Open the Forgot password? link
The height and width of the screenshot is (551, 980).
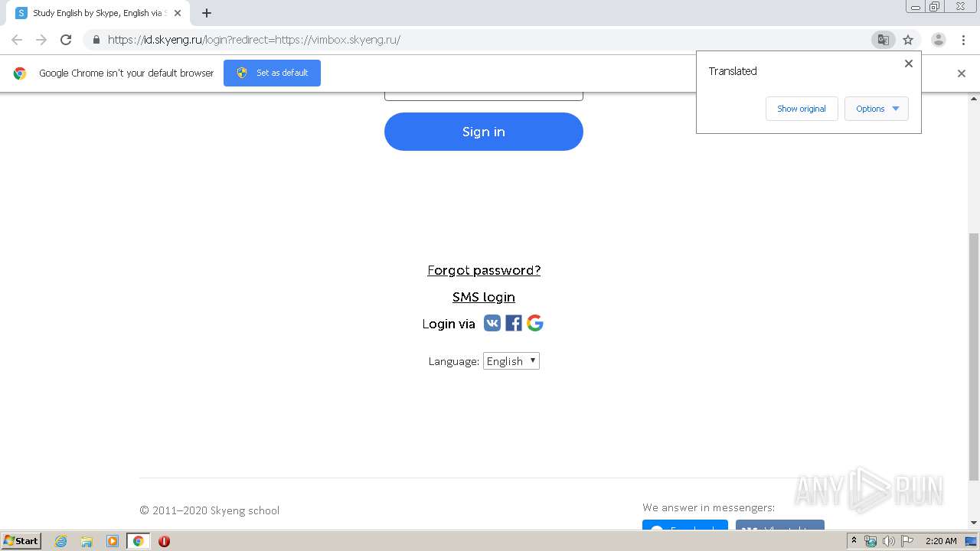(x=484, y=270)
